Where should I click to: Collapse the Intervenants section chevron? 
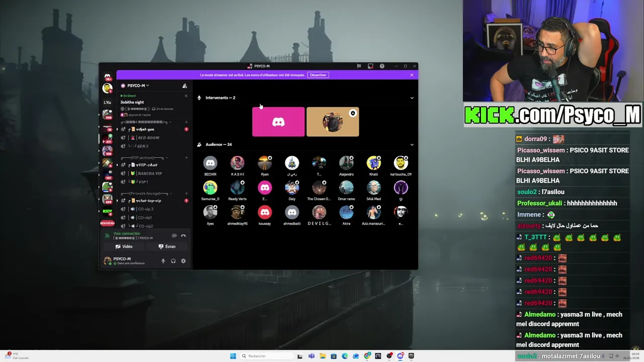click(x=412, y=98)
